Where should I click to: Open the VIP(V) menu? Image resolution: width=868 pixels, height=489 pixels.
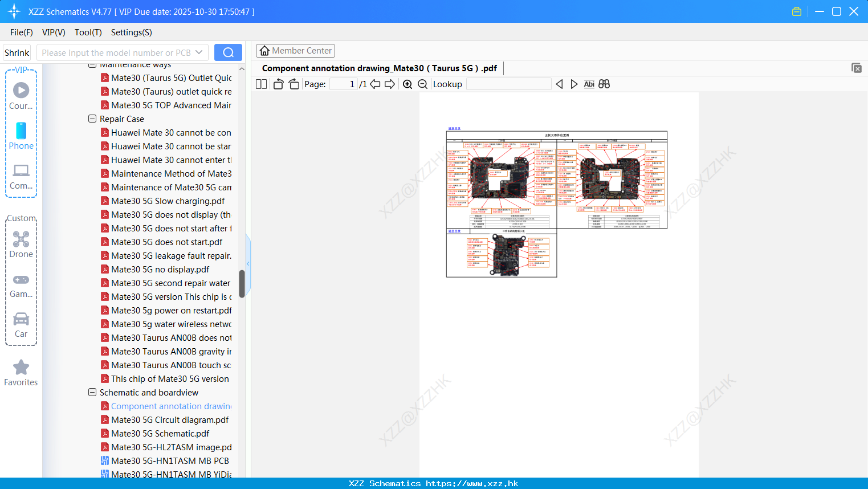tap(54, 32)
